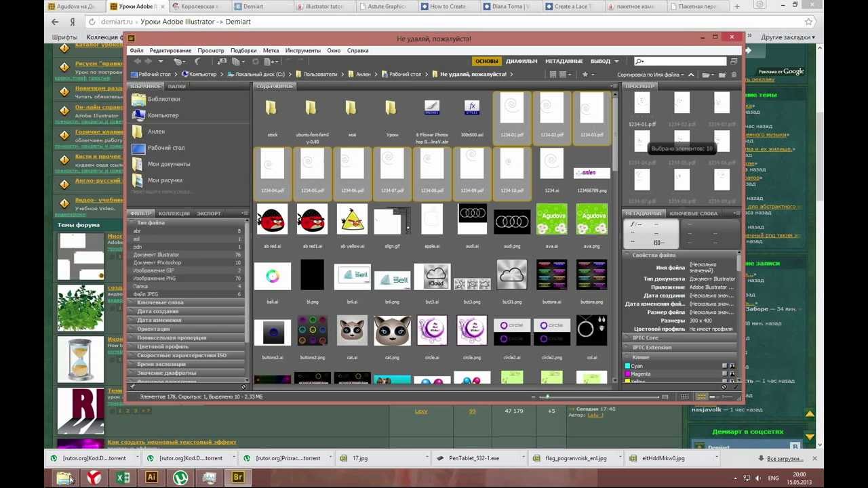Clear filter using the no-entry icon
868x488 pixels.
(243, 386)
